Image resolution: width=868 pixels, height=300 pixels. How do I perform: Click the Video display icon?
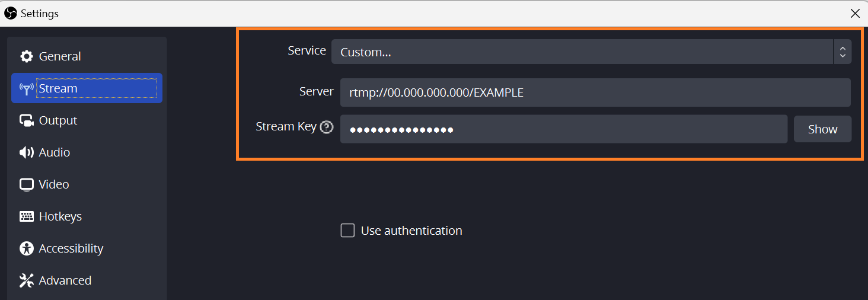(x=26, y=184)
